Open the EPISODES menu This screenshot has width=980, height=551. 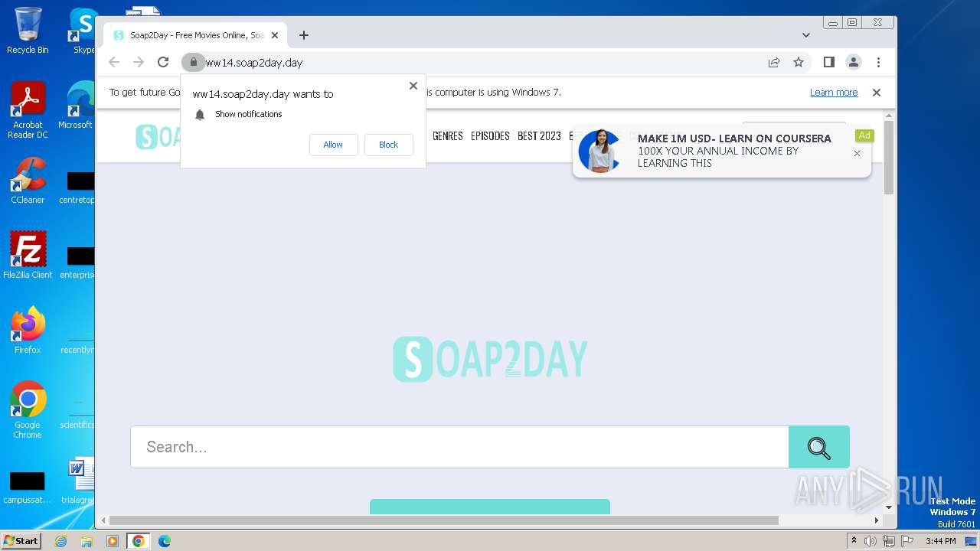tap(490, 136)
